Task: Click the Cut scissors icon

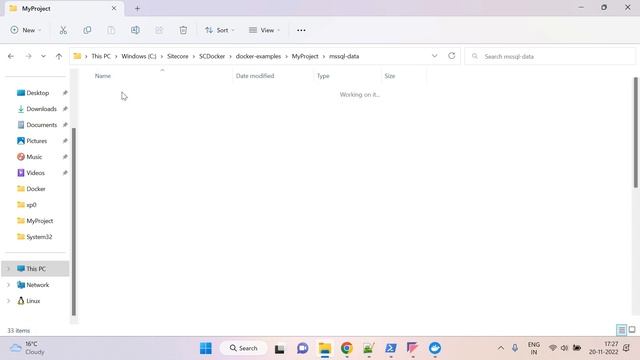Action: 63,30
